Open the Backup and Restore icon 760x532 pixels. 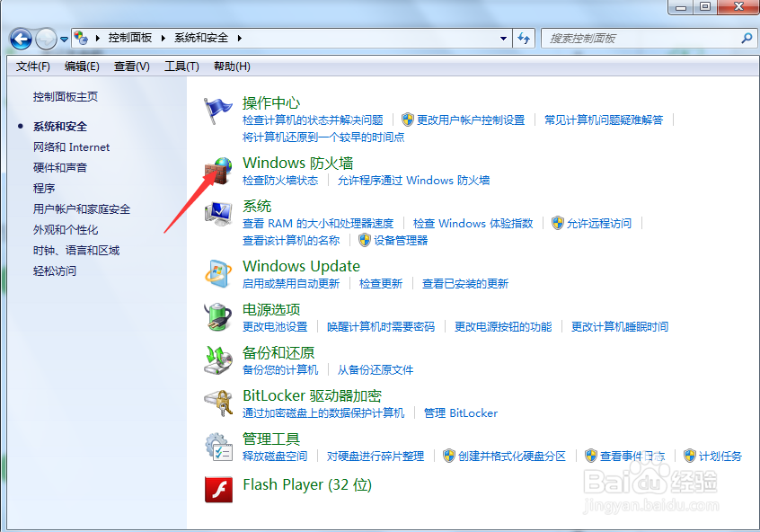218,359
